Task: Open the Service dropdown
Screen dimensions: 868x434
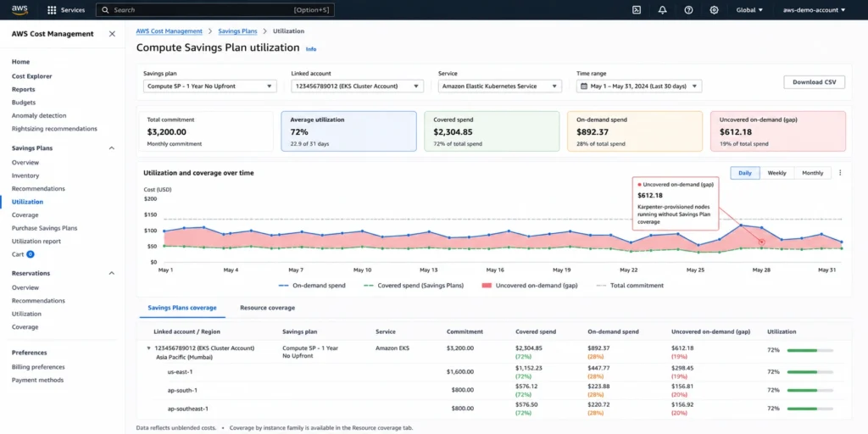Action: [500, 86]
